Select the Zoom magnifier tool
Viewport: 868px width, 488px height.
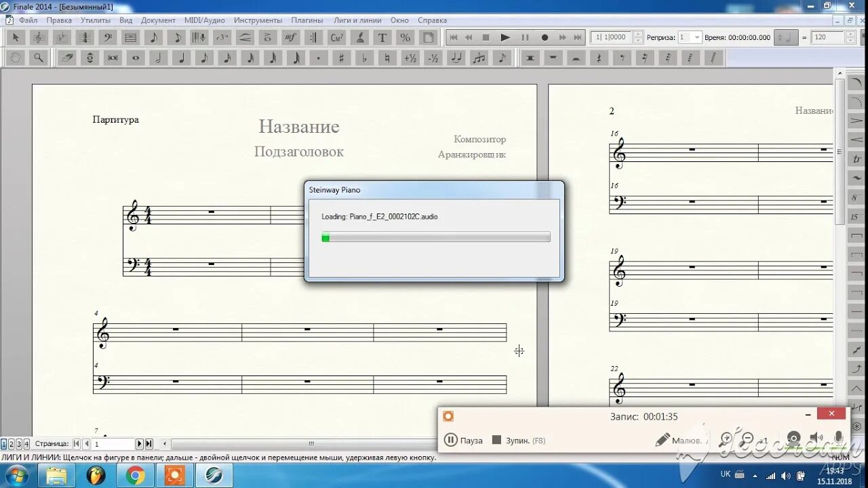coord(39,58)
